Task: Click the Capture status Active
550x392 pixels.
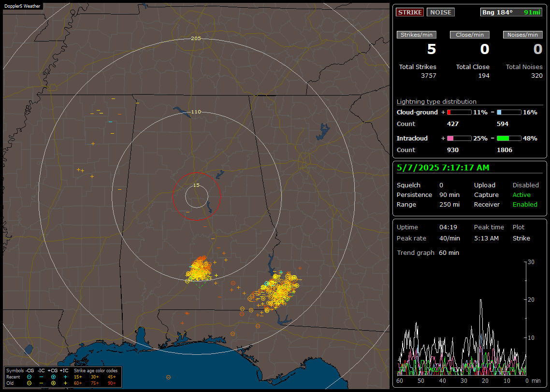Action: [521, 195]
